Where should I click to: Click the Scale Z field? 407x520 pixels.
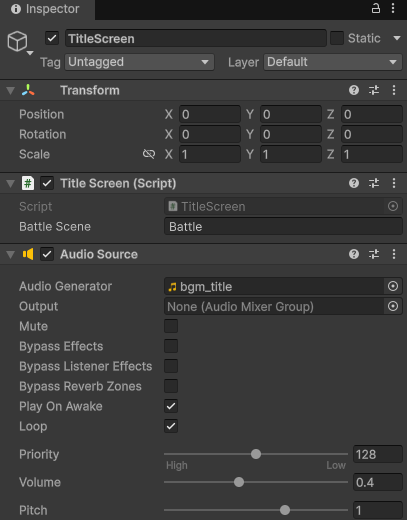click(372, 154)
